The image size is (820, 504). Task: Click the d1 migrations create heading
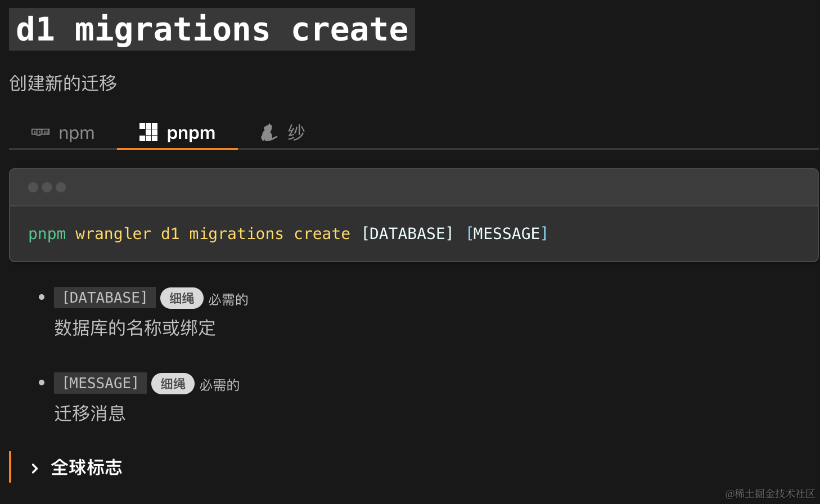(212, 29)
